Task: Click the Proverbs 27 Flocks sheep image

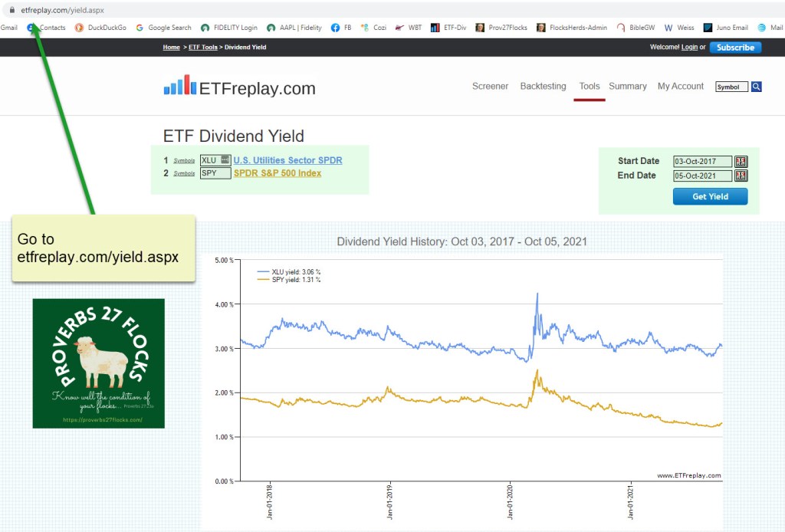Action: pyautogui.click(x=99, y=363)
